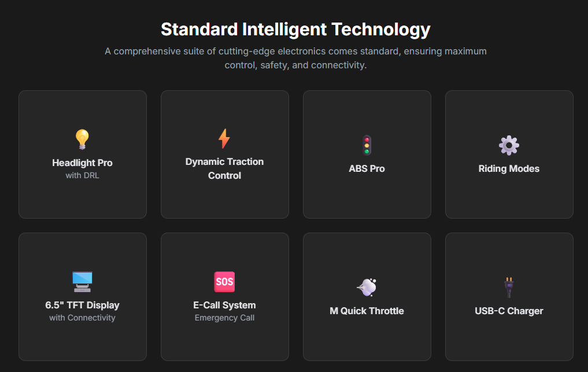
Task: Click the Dynamic Traction Control label
Action: (x=224, y=168)
